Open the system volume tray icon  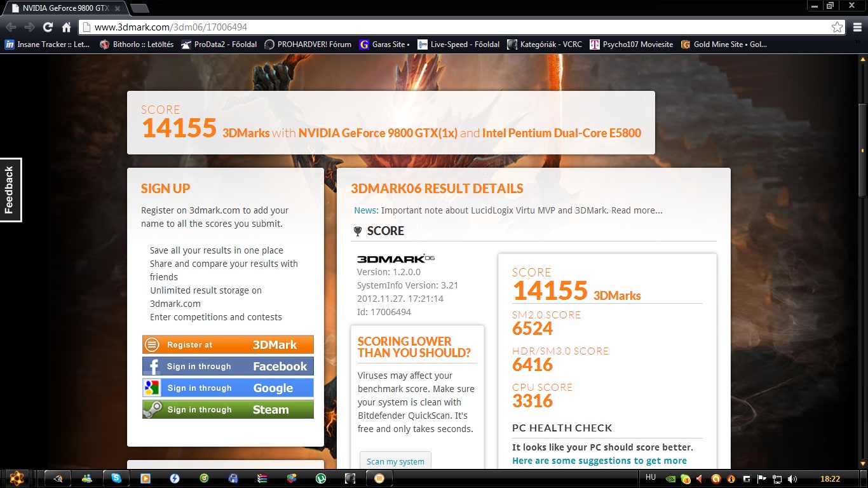point(792,479)
